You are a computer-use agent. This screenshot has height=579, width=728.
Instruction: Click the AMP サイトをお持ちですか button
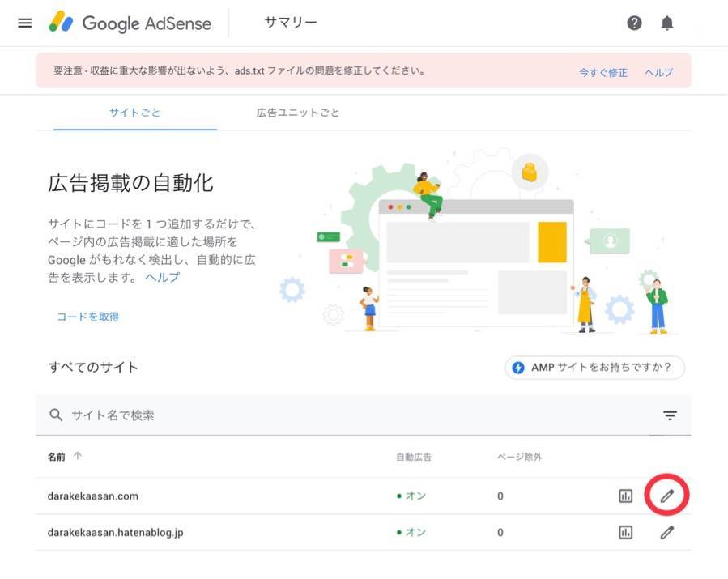click(x=594, y=368)
